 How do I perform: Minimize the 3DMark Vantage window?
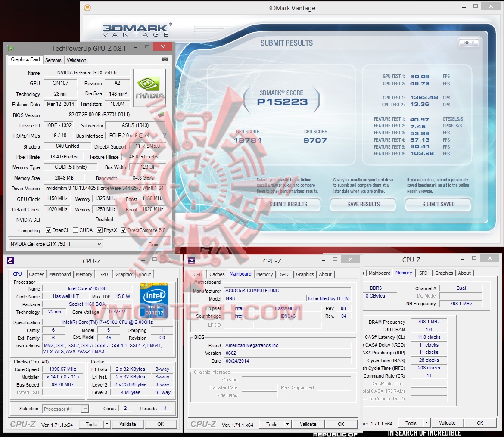coord(464,7)
